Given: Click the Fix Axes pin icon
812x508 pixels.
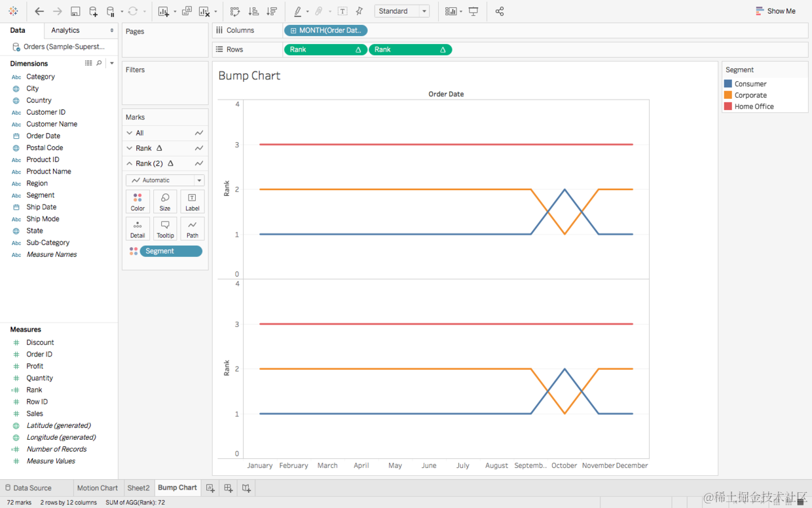Looking at the screenshot, I should 359,11.
